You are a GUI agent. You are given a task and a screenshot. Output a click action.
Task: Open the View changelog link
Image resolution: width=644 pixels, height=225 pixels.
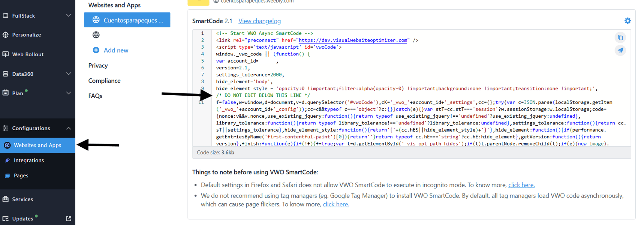[259, 21]
